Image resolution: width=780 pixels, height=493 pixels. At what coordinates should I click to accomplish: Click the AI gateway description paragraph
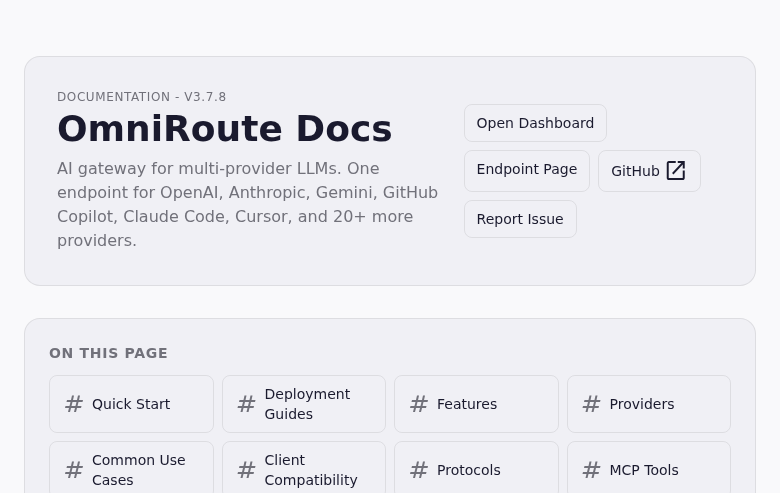pos(248,204)
